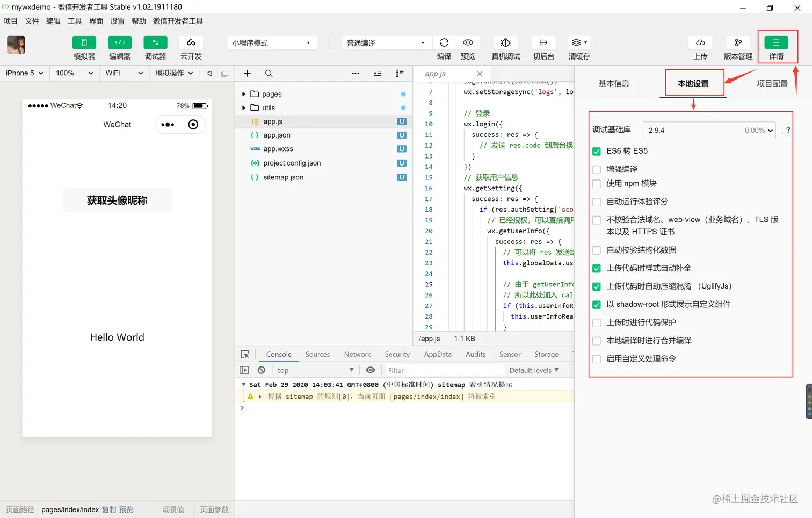
Task: Open the 工具 menu
Action: pyautogui.click(x=75, y=21)
